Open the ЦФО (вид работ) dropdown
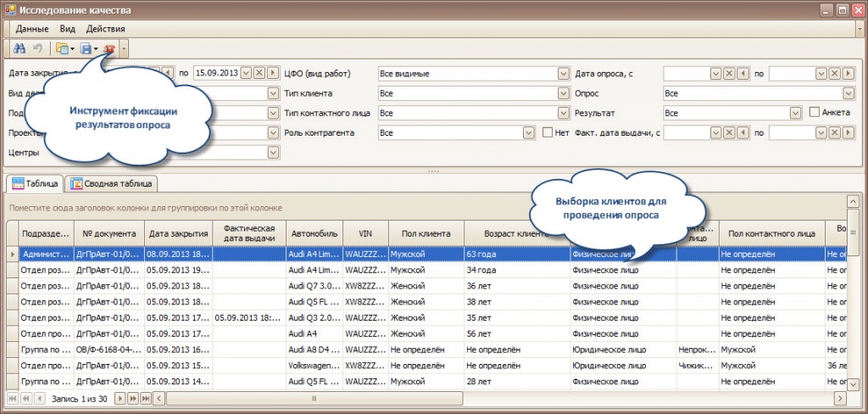Image resolution: width=868 pixels, height=414 pixels. click(x=563, y=74)
